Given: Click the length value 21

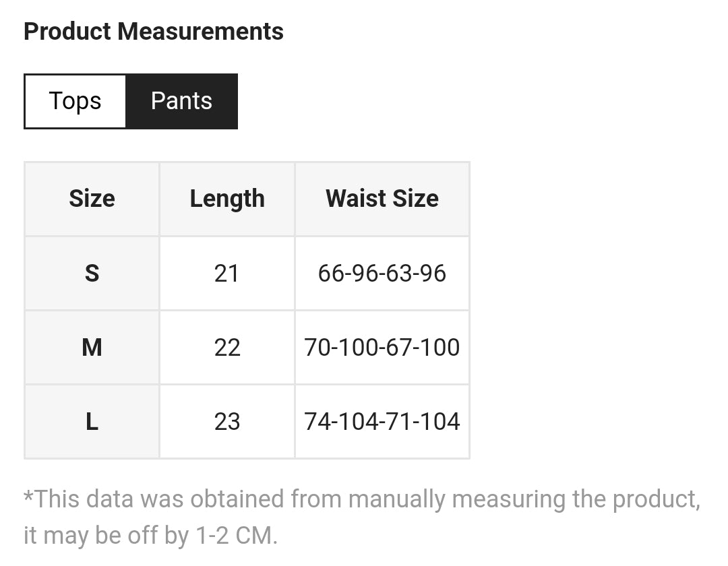Looking at the screenshot, I should 226,274.
